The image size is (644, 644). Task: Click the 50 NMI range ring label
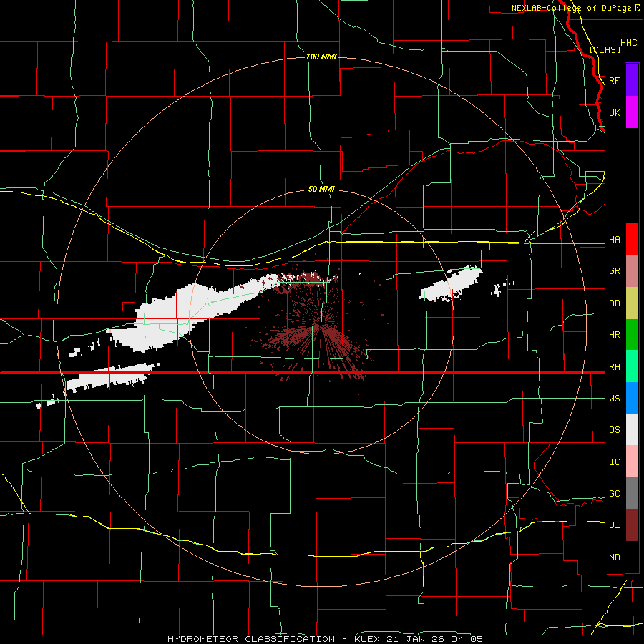(321, 189)
